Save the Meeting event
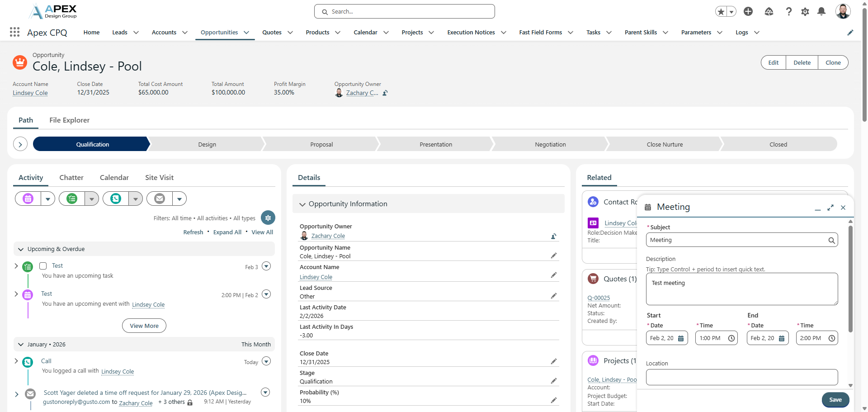868x412 pixels. click(835, 400)
